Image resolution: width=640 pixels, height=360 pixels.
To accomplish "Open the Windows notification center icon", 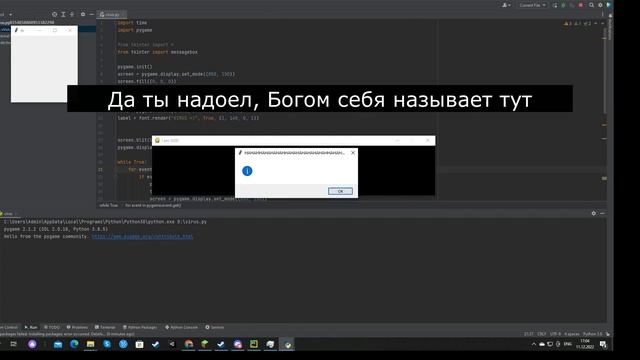I will pyautogui.click(x=603, y=344).
